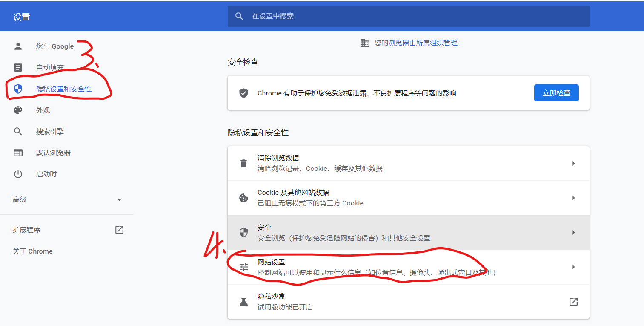644x326 pixels.
Task: Click the 网站设置 title text
Action: point(271,262)
